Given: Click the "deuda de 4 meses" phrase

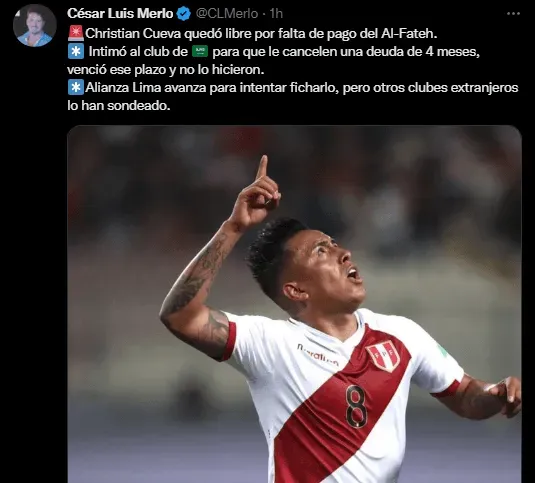Looking at the screenshot, I should (x=421, y=52).
